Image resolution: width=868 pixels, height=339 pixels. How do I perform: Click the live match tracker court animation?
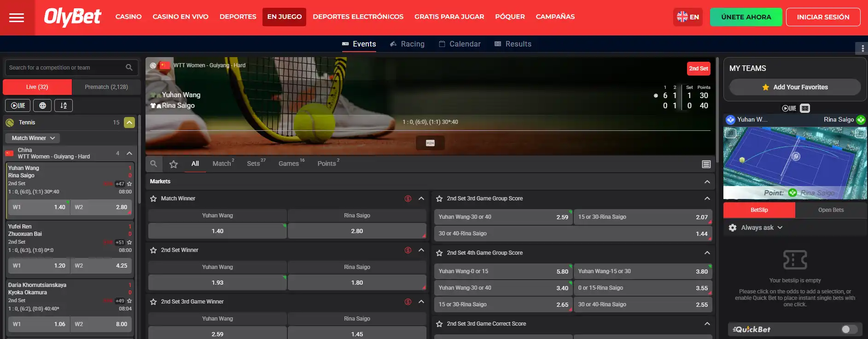(795, 163)
